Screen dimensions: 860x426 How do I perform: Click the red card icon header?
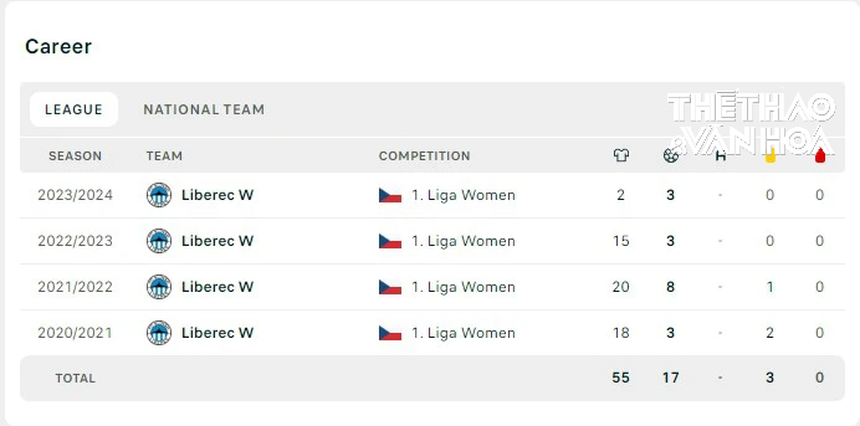pyautogui.click(x=820, y=156)
